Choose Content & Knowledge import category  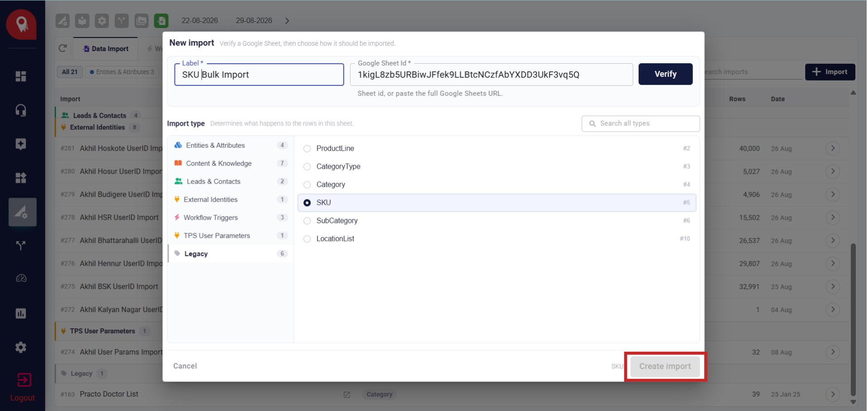click(x=231, y=163)
